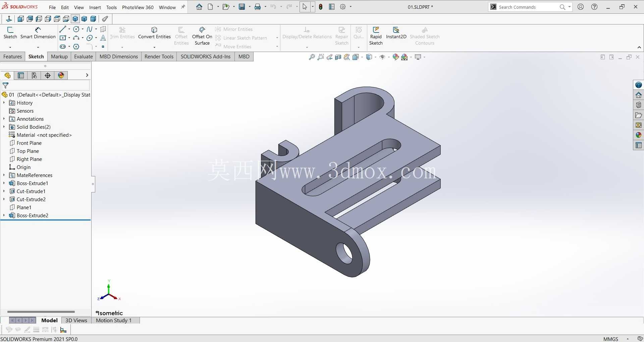This screenshot has width=644, height=342.
Task: Open the File Explorer task pane tab
Action: click(x=638, y=115)
